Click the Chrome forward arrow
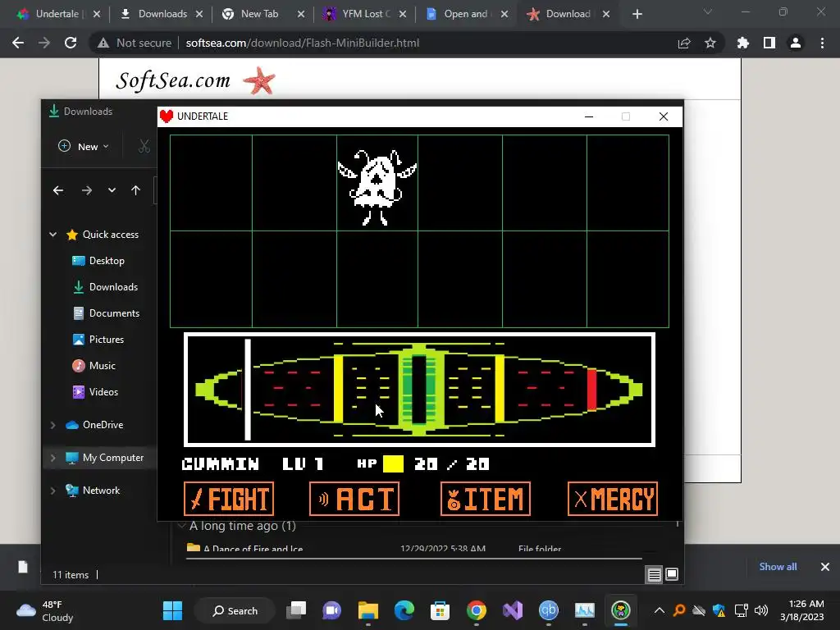Viewport: 840px width, 630px height. click(x=44, y=43)
